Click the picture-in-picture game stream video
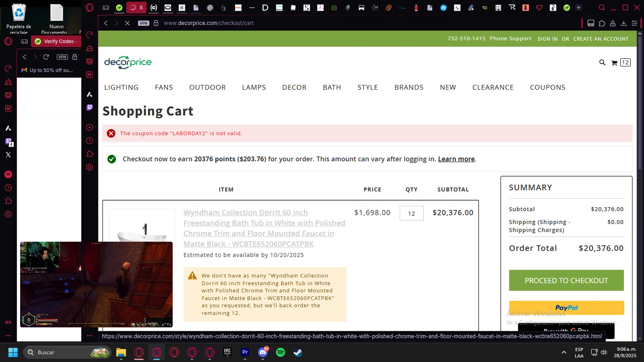This screenshot has width=644, height=362. [x=96, y=285]
